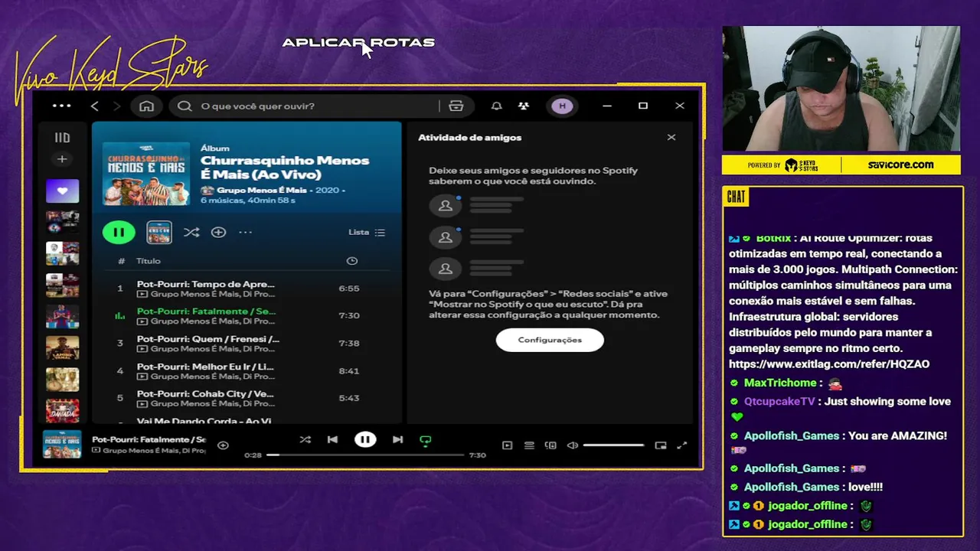Image resolution: width=980 pixels, height=551 pixels.
Task: Click now playing title Pot-Pourri: Fatalmente
Action: tap(149, 440)
